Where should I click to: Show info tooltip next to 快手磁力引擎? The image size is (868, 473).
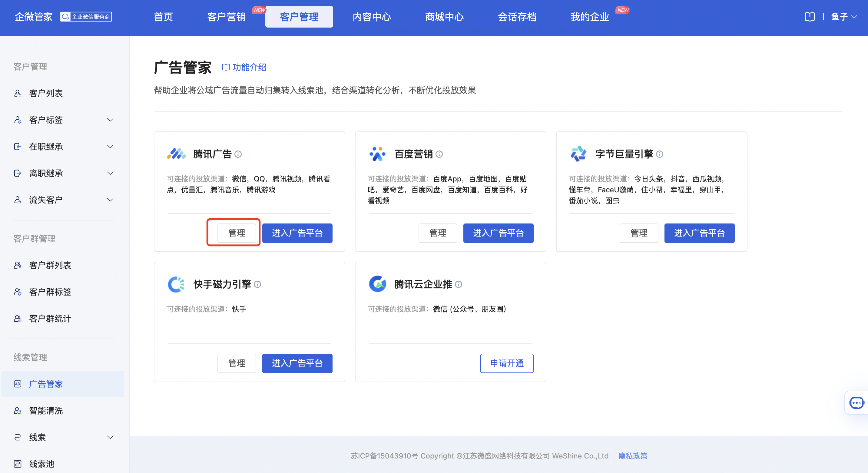[x=257, y=285]
